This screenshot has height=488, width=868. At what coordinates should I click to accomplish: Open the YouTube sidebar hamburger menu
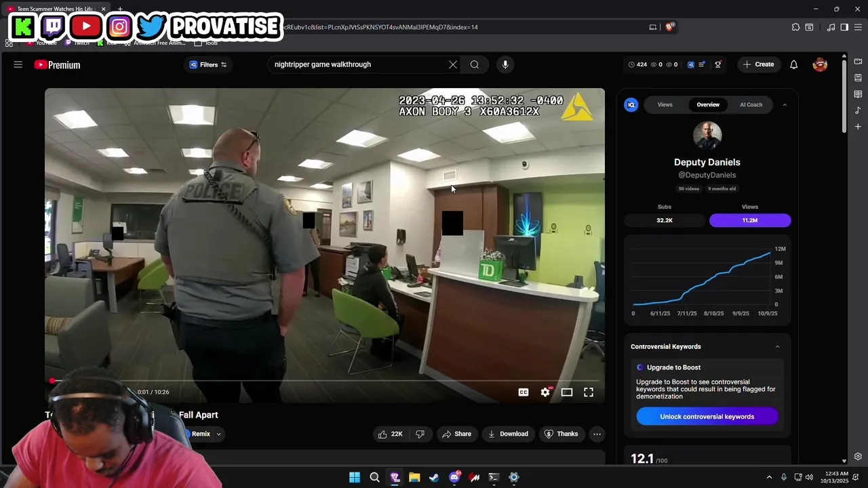(18, 64)
